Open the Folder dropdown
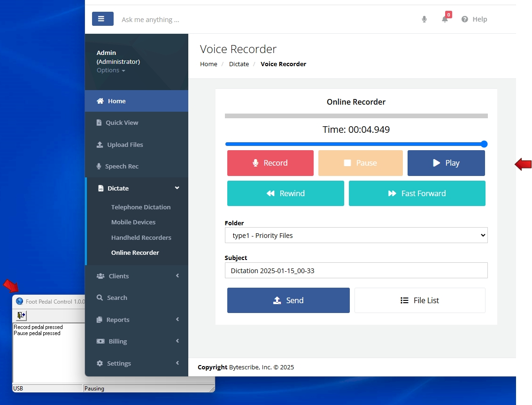 click(x=356, y=236)
